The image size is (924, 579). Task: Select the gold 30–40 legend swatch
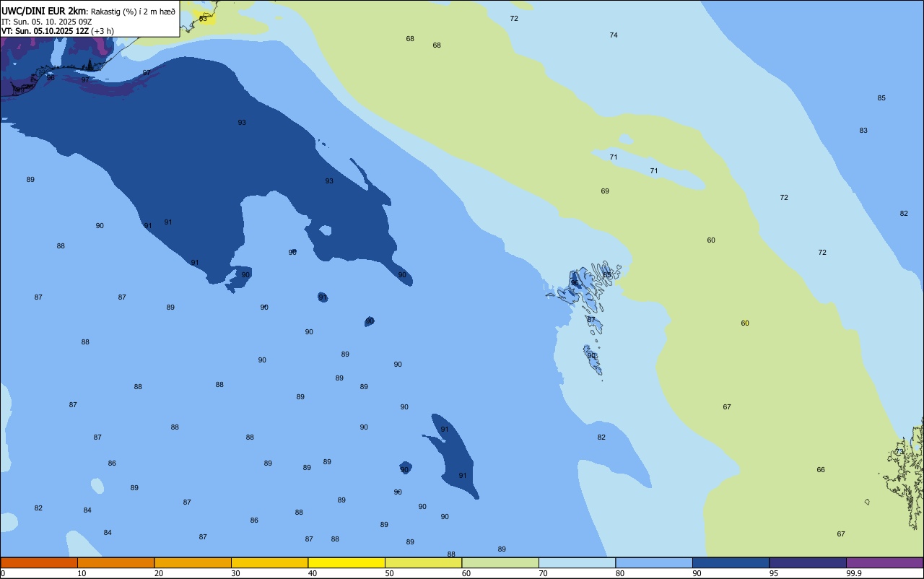point(269,562)
